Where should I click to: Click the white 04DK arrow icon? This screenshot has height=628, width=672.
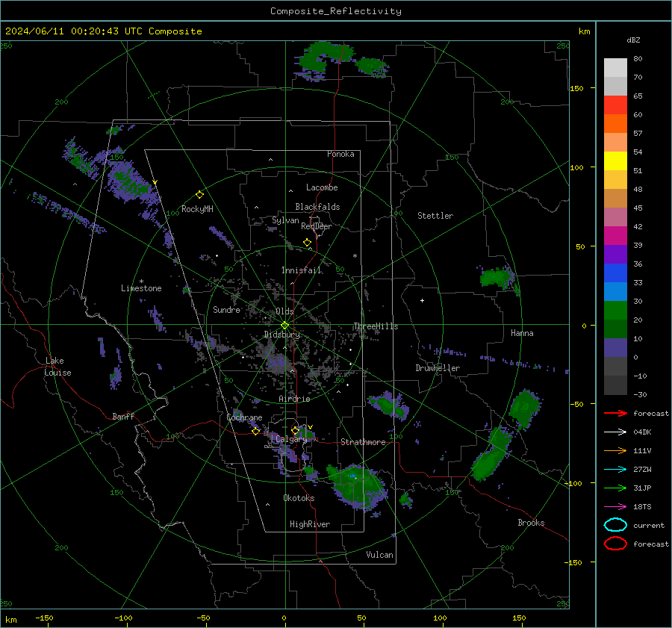click(x=615, y=432)
